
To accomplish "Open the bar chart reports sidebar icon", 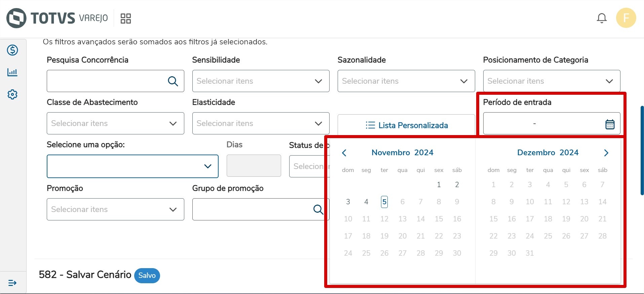I will 12,72.
